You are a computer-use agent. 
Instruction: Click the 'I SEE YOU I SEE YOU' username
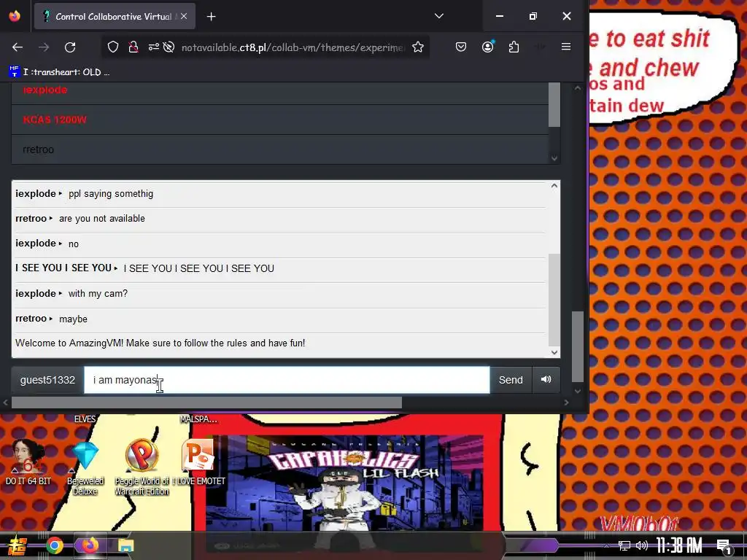pyautogui.click(x=63, y=268)
